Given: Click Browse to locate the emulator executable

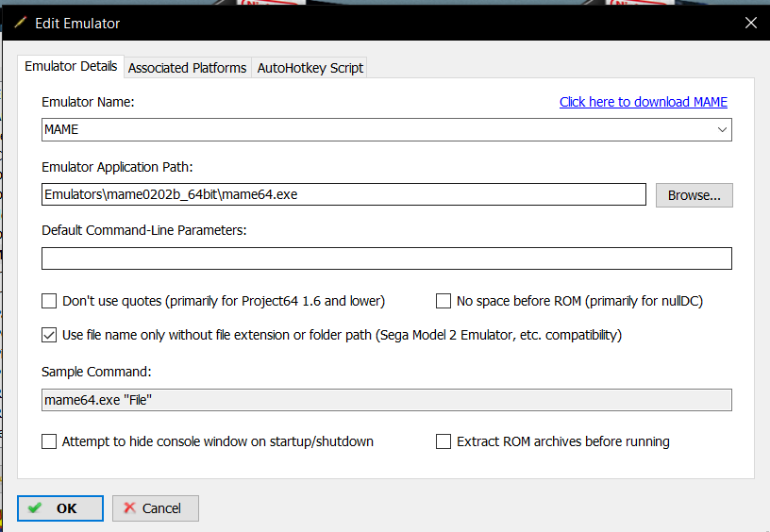Looking at the screenshot, I should [x=694, y=195].
